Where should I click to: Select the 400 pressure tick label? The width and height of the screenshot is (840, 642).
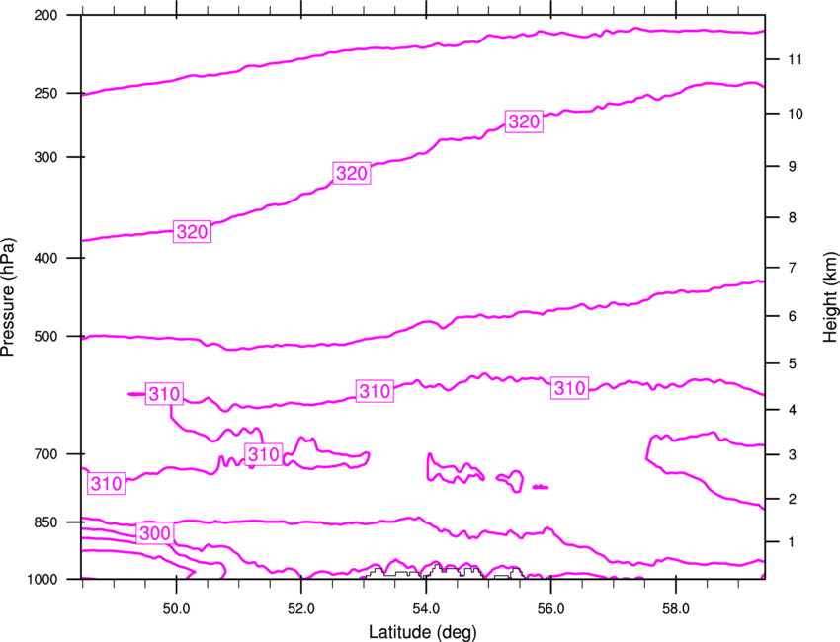click(45, 258)
